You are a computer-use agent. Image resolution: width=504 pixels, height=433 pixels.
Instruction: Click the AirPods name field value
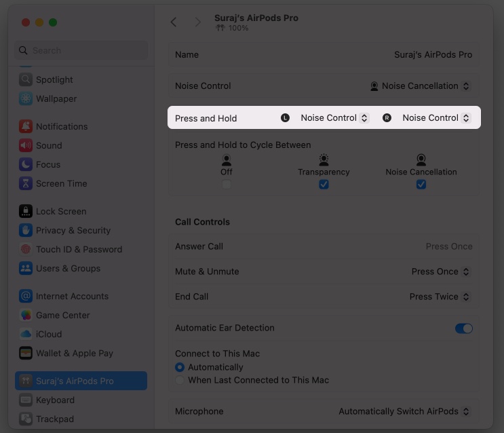[433, 55]
